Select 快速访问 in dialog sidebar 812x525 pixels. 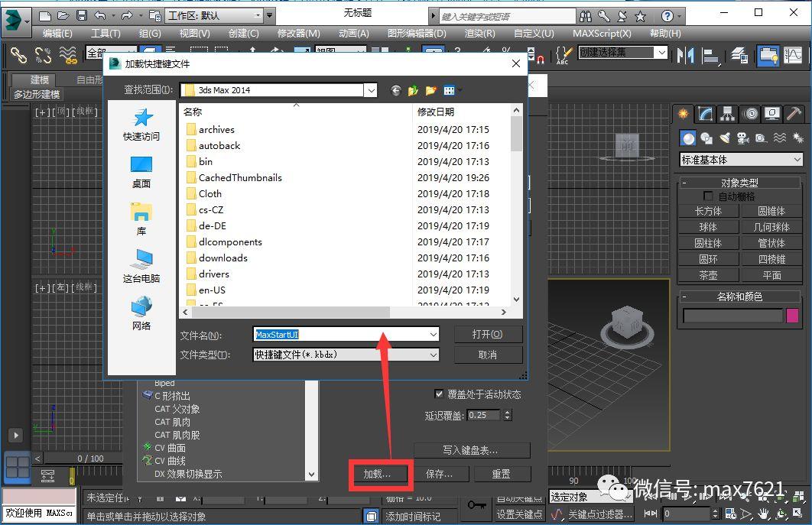click(141, 125)
